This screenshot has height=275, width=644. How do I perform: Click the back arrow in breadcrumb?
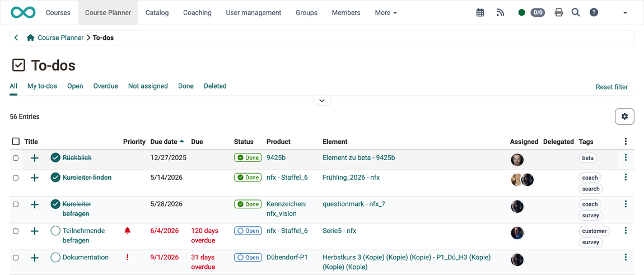[16, 38]
